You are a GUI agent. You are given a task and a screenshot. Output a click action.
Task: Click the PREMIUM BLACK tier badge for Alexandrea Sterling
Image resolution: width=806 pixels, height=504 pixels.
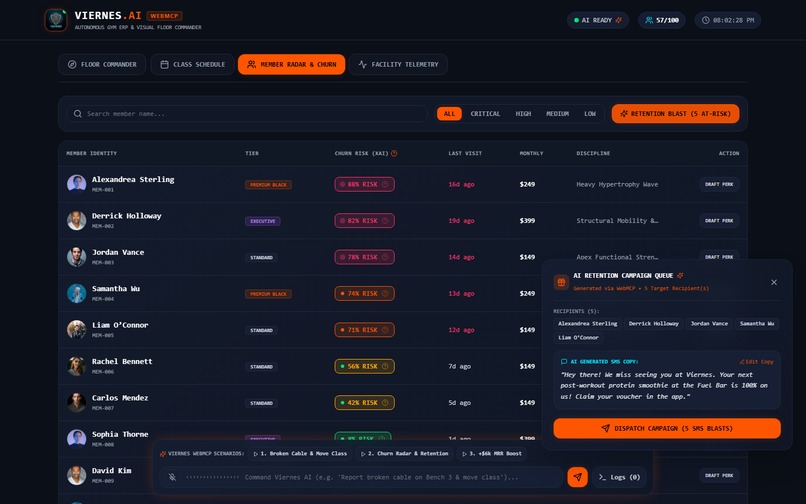point(268,185)
